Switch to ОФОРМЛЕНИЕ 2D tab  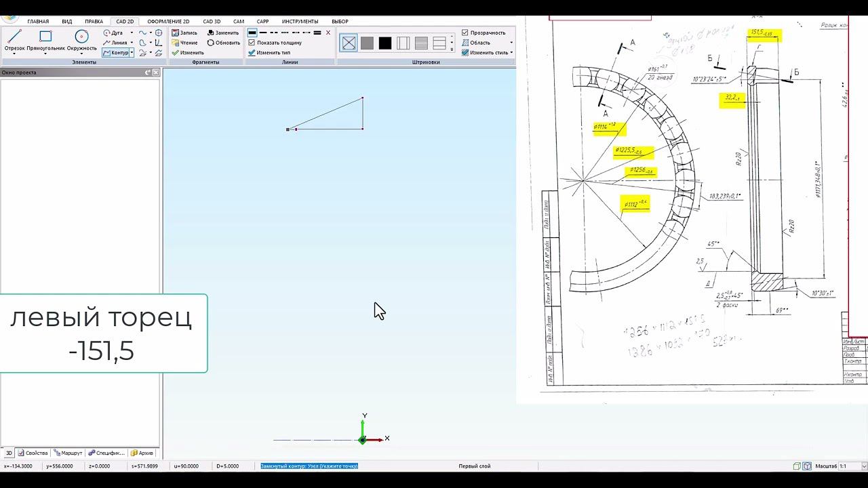[x=168, y=22]
